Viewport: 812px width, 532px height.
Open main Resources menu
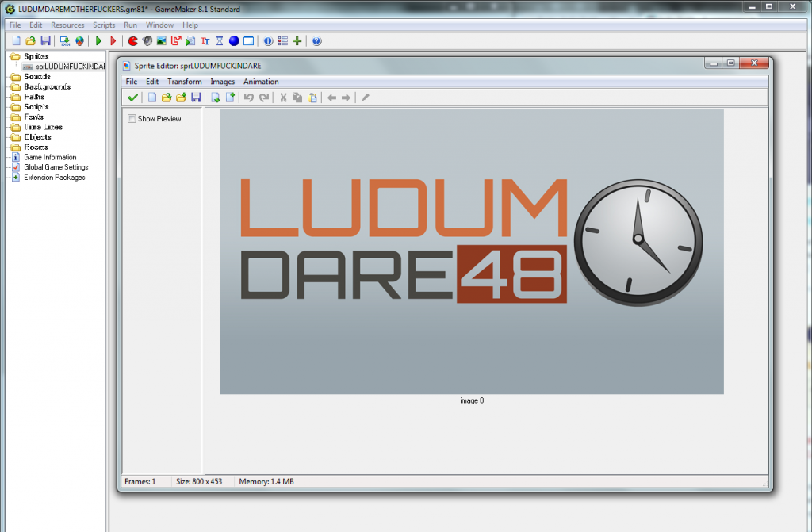click(67, 25)
